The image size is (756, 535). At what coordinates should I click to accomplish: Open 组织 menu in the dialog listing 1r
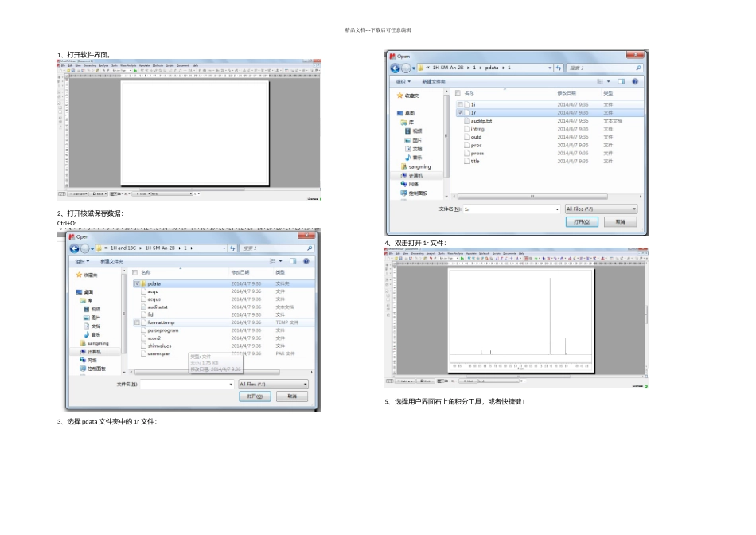pos(403,81)
